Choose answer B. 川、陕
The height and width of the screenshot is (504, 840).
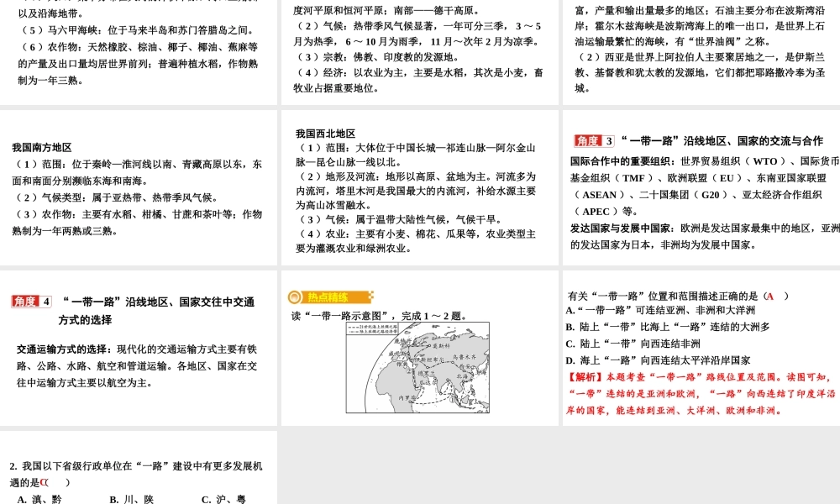click(x=131, y=499)
